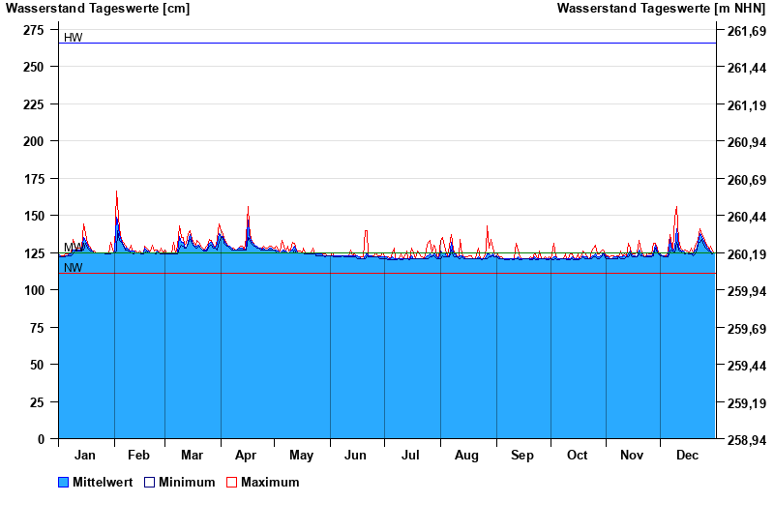The width and height of the screenshot is (774, 532).
Task: Select the Mittelwert legend label
Action: tap(103, 482)
